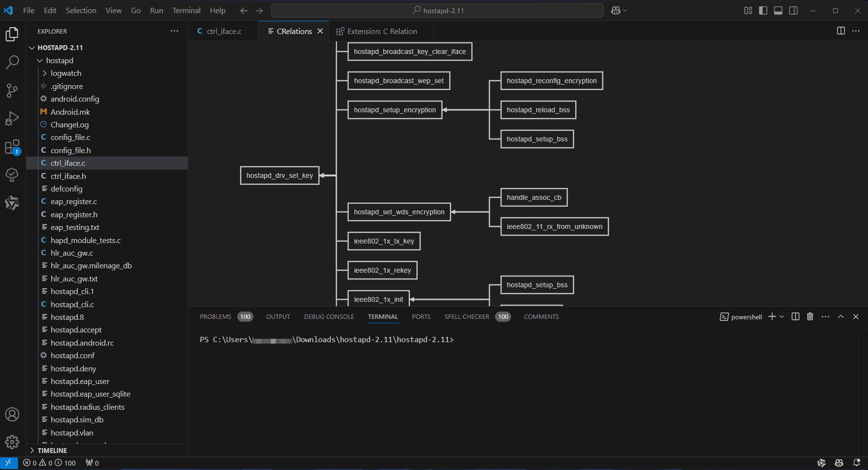Collapse the hostapd folder
Image resolution: width=868 pixels, height=470 pixels.
[40, 60]
